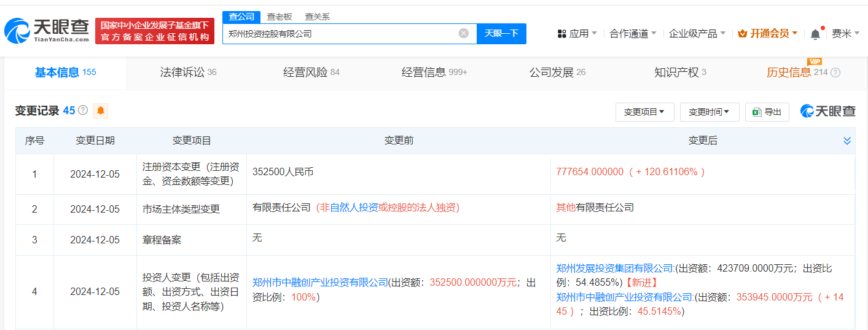Select the 查老板 search tab

(280, 17)
